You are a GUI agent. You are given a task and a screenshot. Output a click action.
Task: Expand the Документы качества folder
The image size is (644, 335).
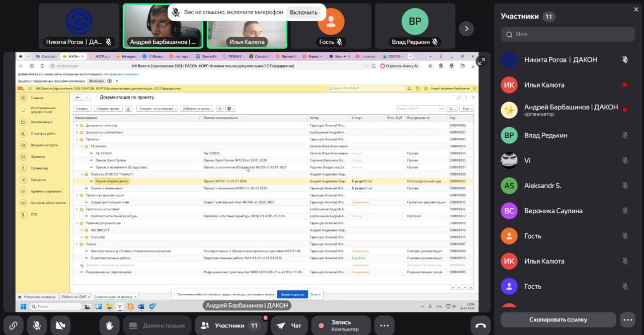(x=77, y=125)
